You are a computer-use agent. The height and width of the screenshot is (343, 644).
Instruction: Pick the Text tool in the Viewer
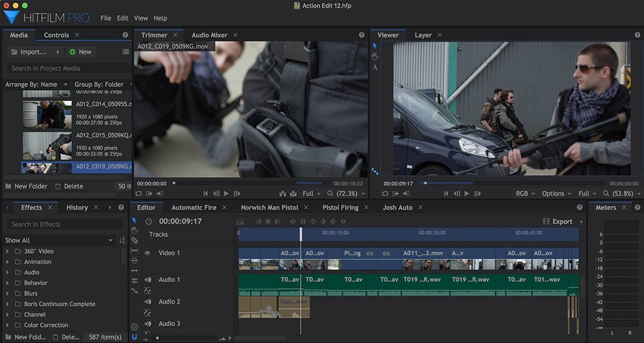coord(375,68)
